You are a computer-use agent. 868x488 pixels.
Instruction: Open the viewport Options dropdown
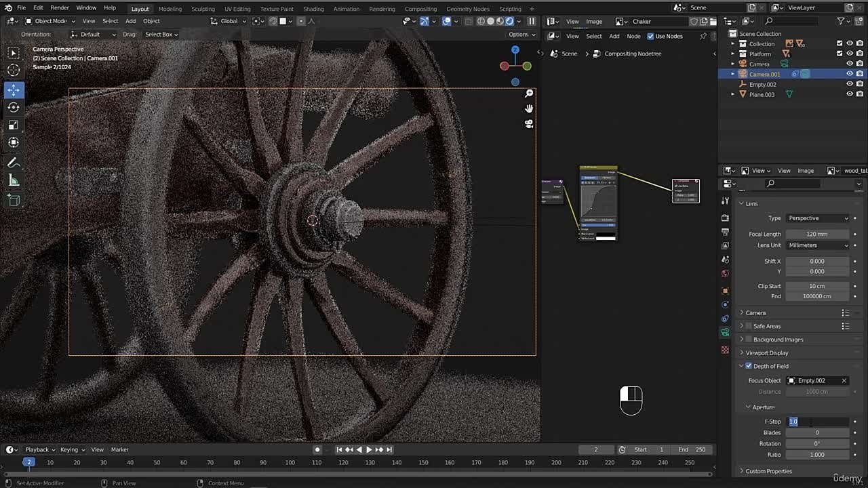[x=521, y=34]
